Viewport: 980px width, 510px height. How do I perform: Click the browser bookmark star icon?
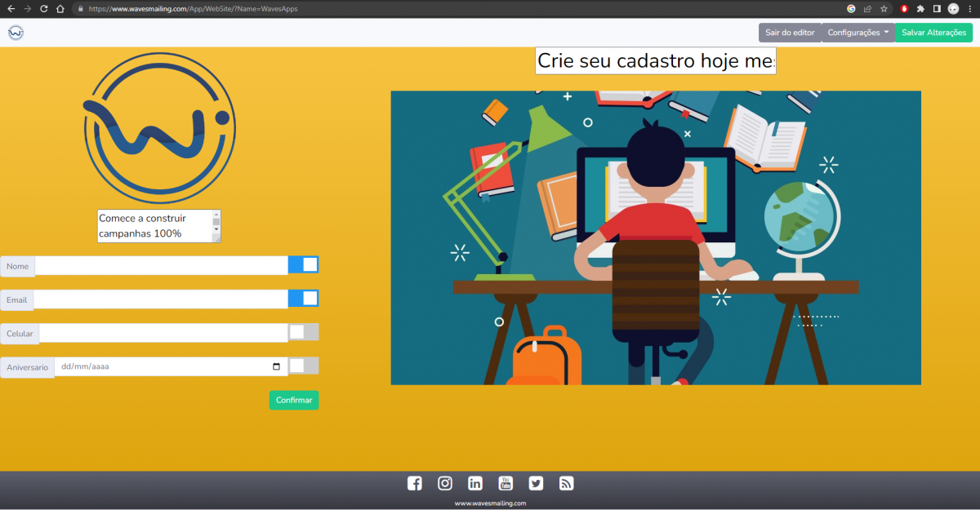884,9
